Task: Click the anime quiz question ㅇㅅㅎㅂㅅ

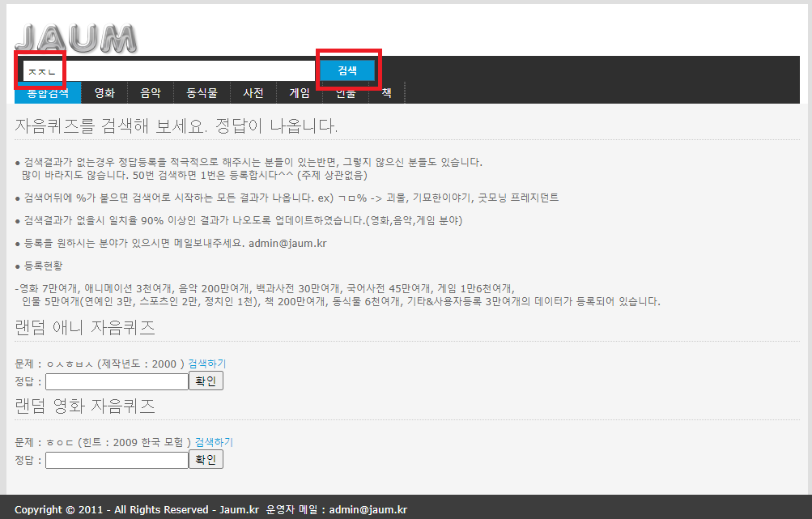Action: (70, 364)
